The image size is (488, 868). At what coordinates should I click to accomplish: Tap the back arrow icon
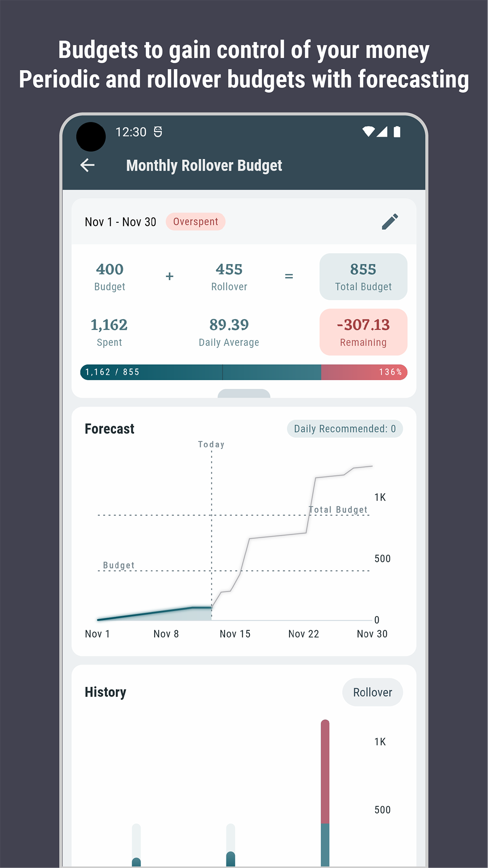coord(88,165)
